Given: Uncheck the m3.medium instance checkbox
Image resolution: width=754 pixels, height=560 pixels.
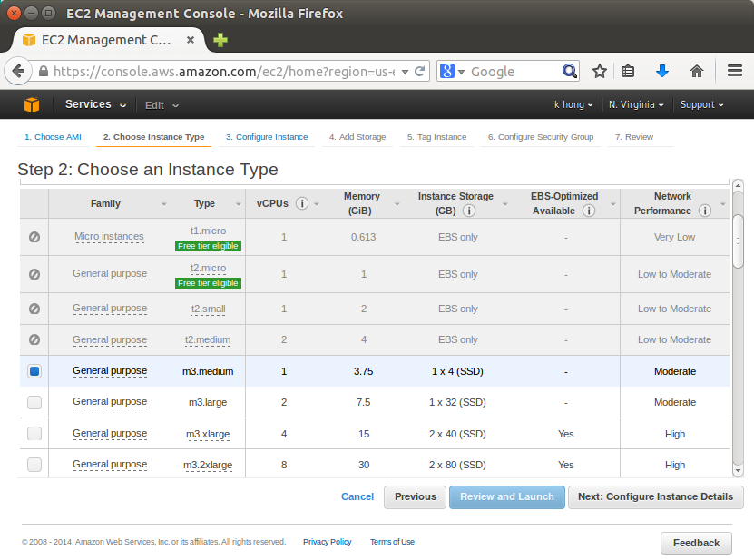Looking at the screenshot, I should [34, 371].
